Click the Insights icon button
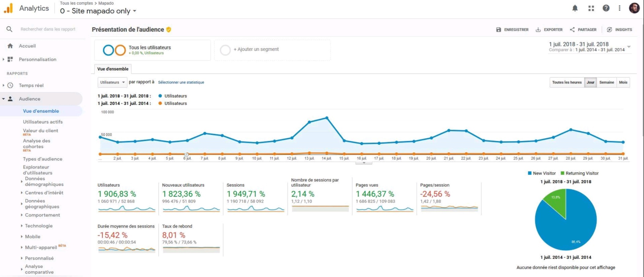Screen dimensions: 644x277 [609, 30]
